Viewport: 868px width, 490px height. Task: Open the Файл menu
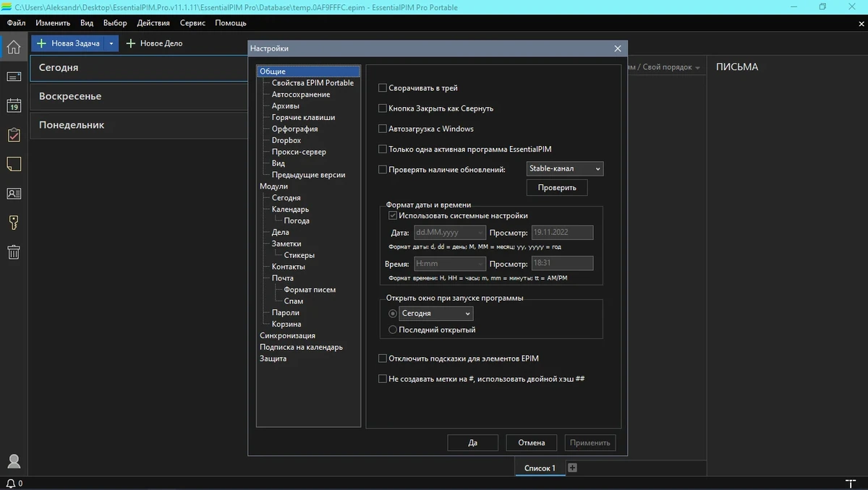(16, 22)
